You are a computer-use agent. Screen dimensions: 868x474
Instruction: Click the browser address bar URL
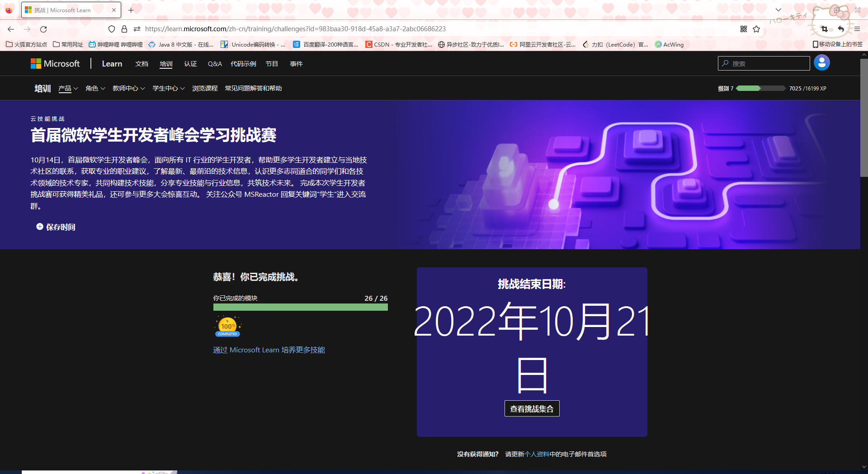pos(295,29)
